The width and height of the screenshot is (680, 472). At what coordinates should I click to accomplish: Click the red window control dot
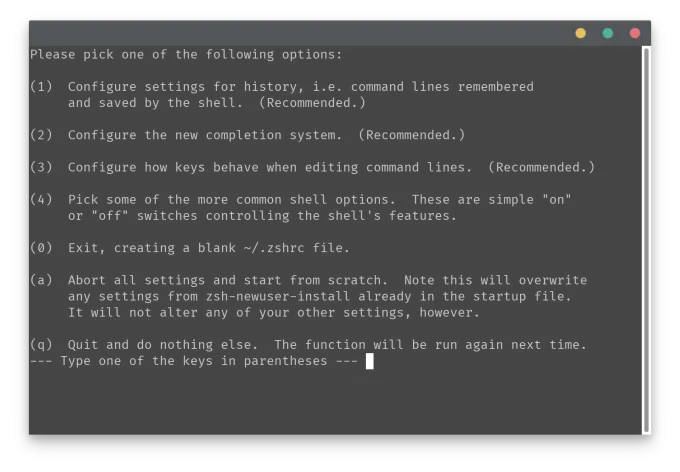click(x=634, y=33)
